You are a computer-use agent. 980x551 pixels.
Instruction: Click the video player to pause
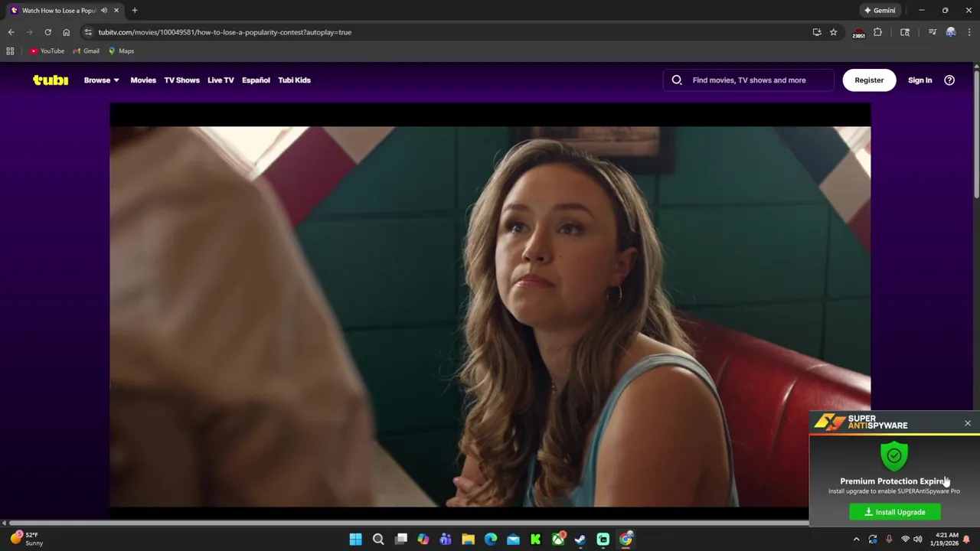(x=490, y=306)
